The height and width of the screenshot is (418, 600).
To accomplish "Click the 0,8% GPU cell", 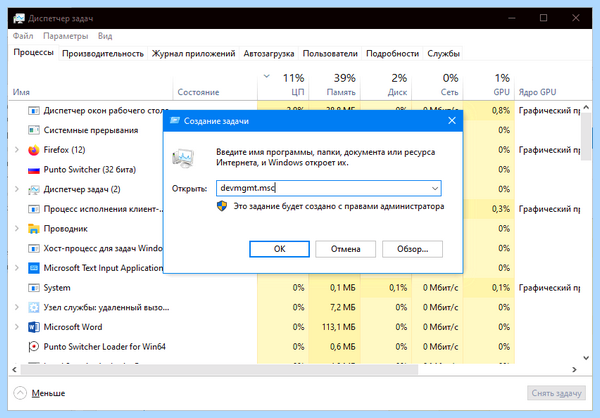I will [489, 111].
